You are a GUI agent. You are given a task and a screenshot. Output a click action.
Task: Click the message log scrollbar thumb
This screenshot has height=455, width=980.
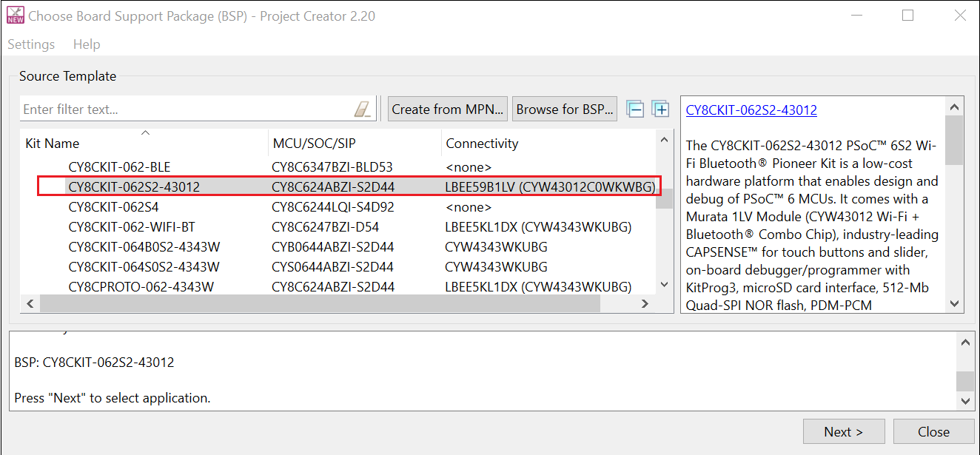965,381
